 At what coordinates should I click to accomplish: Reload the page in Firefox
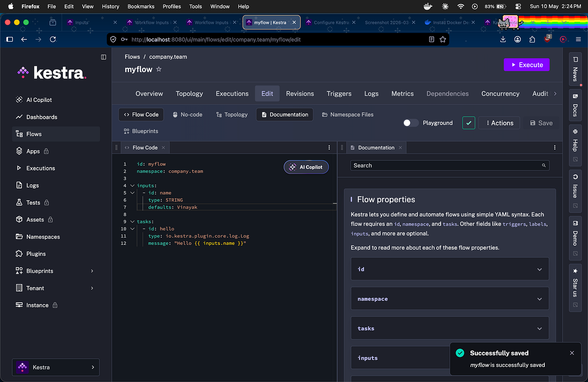[53, 39]
